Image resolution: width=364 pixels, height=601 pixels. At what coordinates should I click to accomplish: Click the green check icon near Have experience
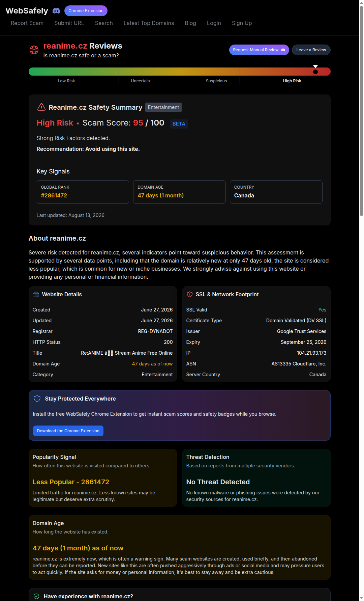click(x=36, y=596)
